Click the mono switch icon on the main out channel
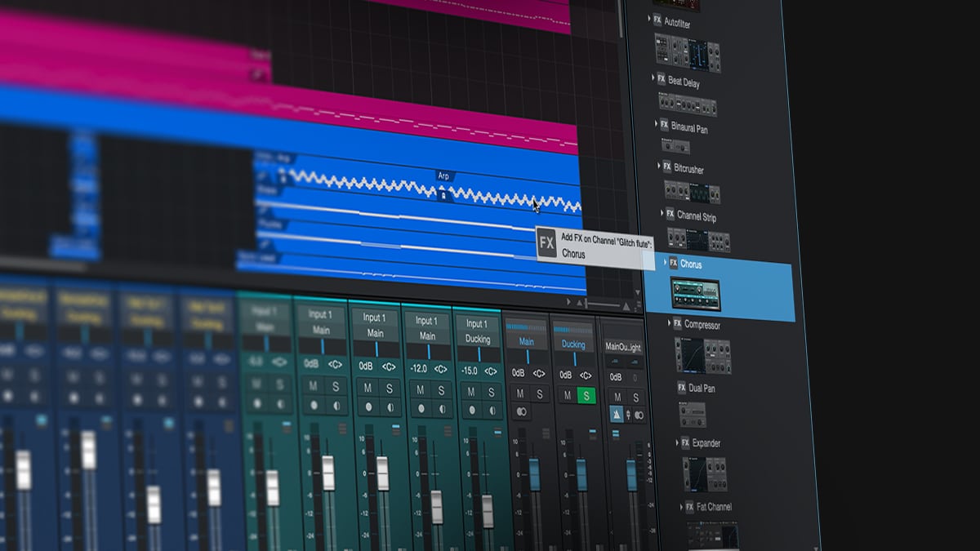Image resolution: width=980 pixels, height=551 pixels. (x=638, y=415)
